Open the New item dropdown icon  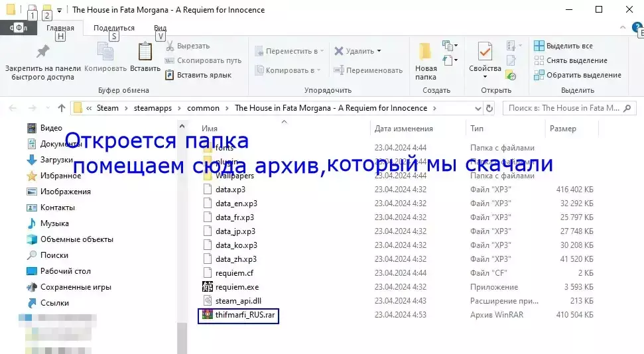tap(450, 45)
